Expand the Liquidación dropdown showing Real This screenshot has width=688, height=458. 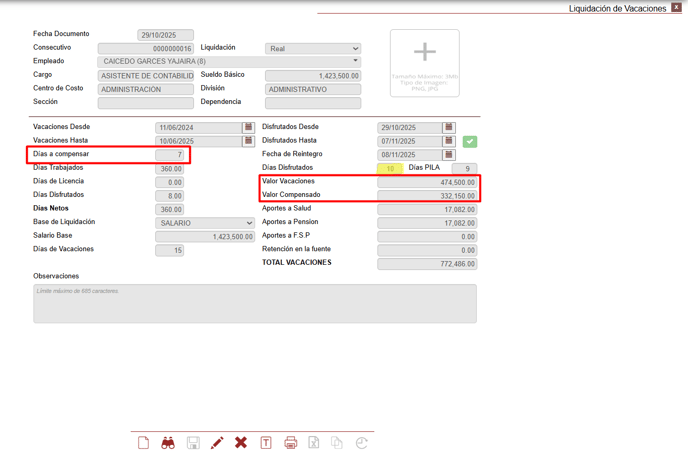pos(313,48)
